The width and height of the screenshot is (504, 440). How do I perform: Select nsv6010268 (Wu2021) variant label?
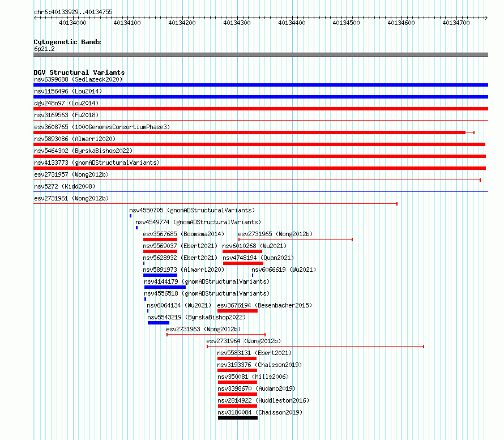[x=254, y=246]
